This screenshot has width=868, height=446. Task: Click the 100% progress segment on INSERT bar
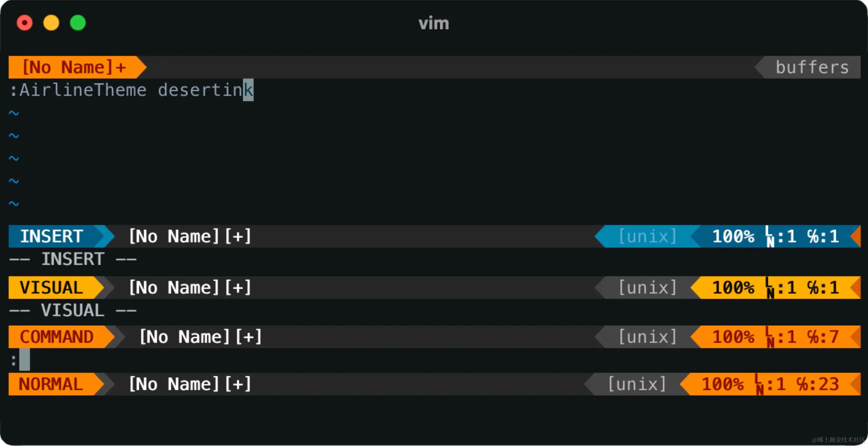point(734,236)
